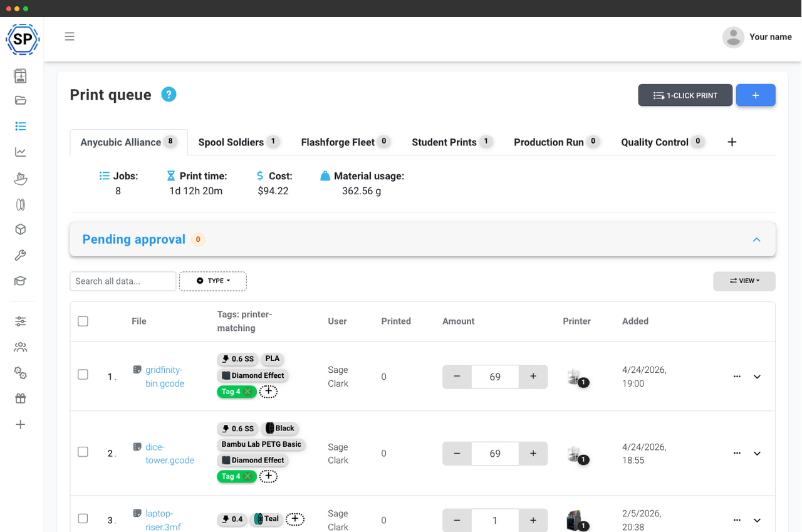Click the plus icon at the sidebar bottom

[x=21, y=424]
